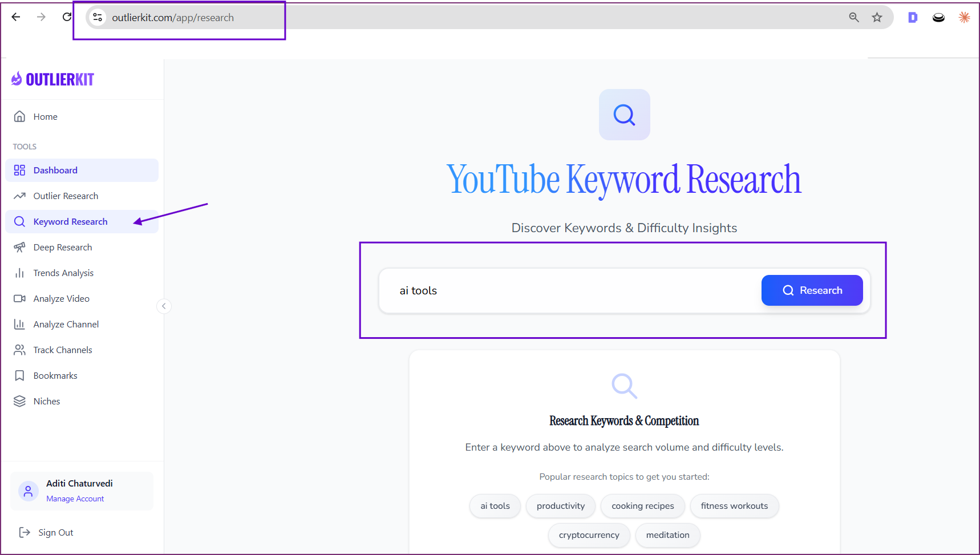Click the user avatar next to Aditi Chaturvedi
The width and height of the screenshot is (980, 555).
[x=28, y=491]
